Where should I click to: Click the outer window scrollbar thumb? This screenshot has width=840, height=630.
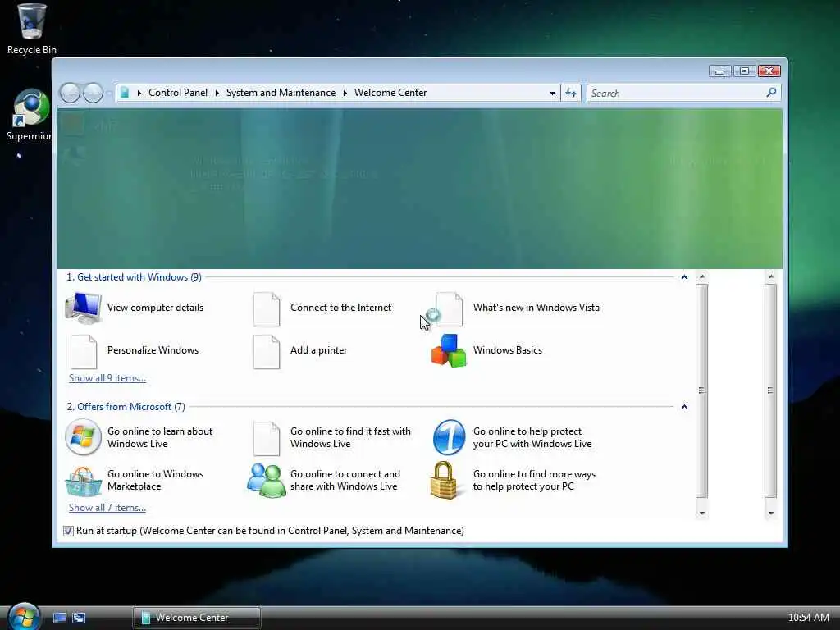770,391
